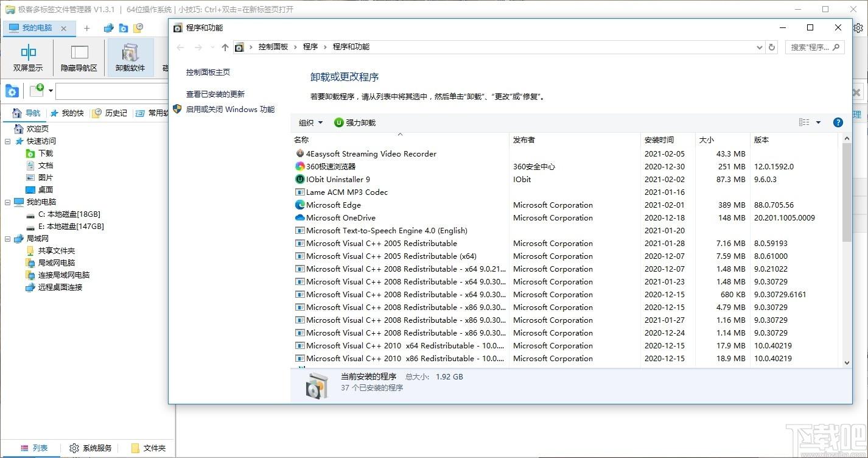Click the scroll down arrow of program list
868x458 pixels.
point(847,363)
